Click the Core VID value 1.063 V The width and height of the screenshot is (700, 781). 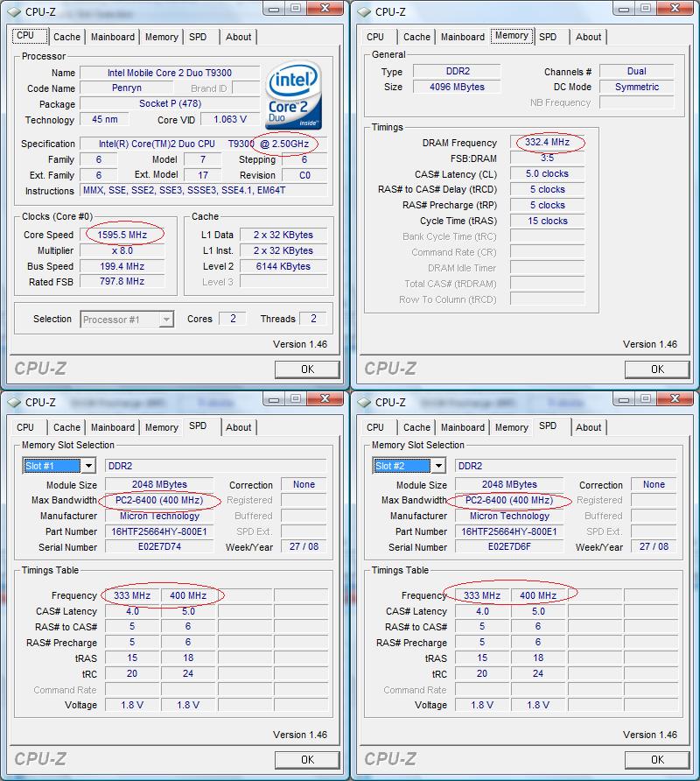click(x=230, y=119)
